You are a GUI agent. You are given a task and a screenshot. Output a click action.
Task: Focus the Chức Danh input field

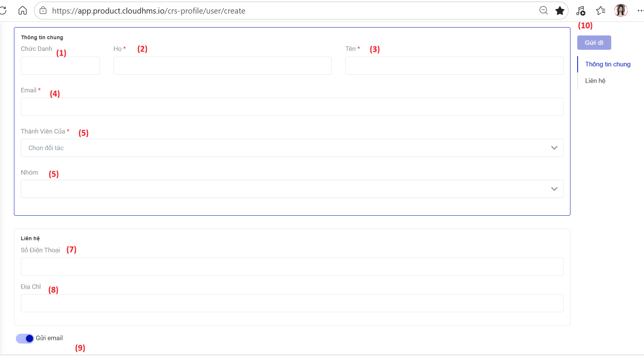[x=60, y=66]
